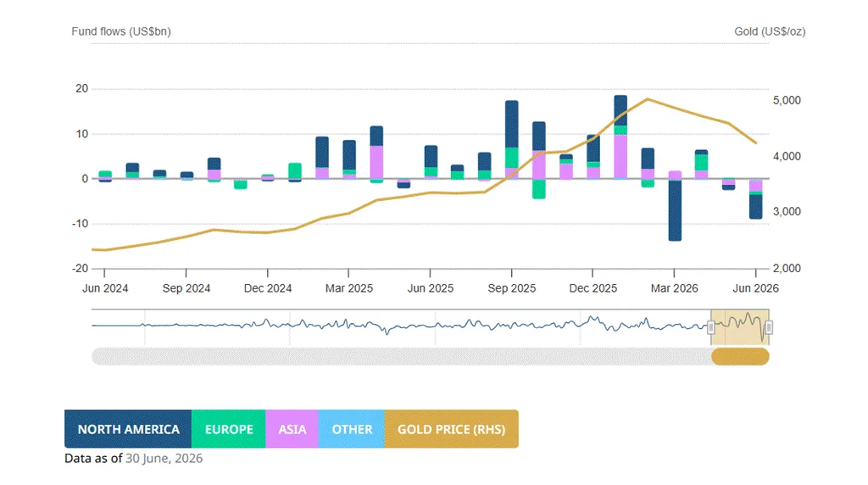The height and width of the screenshot is (485, 868).
Task: Click the Fund flows (US$bn) axis title
Action: click(121, 31)
